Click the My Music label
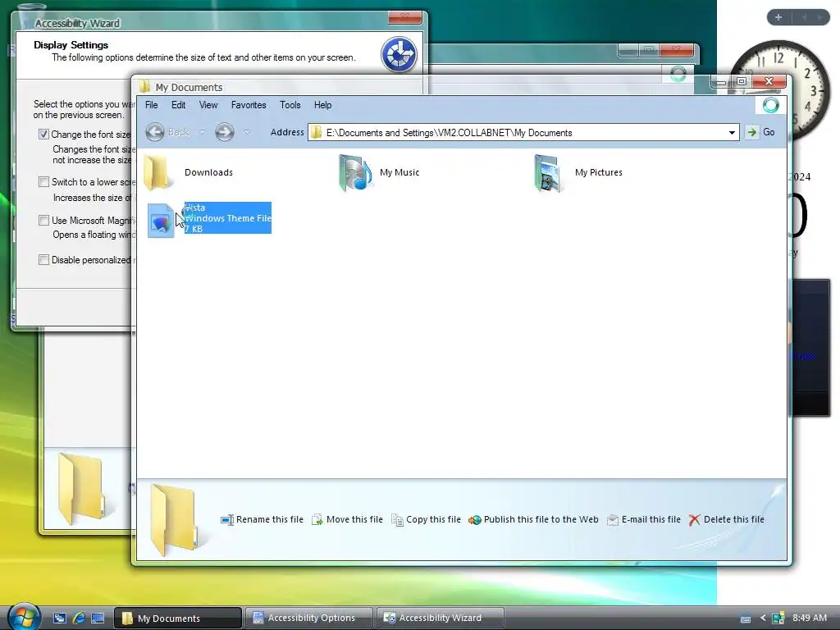 coord(399,172)
